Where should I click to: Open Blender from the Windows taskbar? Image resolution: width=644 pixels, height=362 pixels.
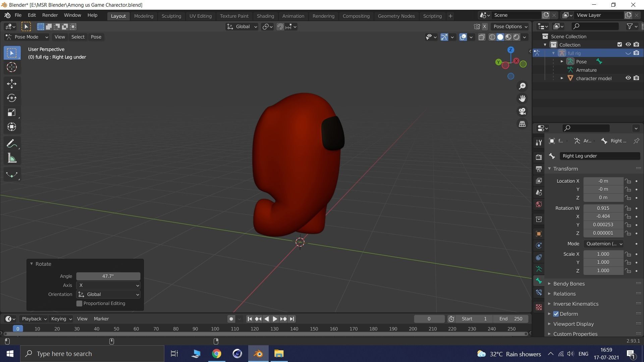(258, 354)
